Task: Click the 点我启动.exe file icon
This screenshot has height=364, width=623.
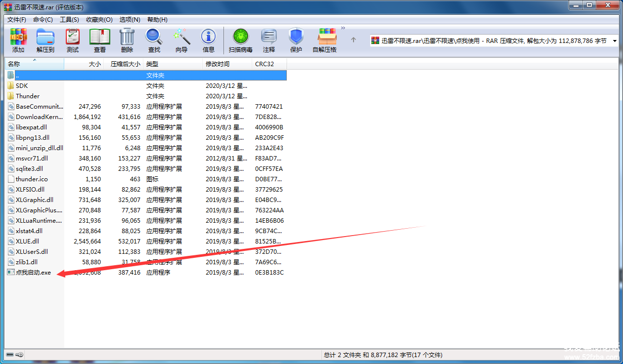Action: [x=11, y=272]
